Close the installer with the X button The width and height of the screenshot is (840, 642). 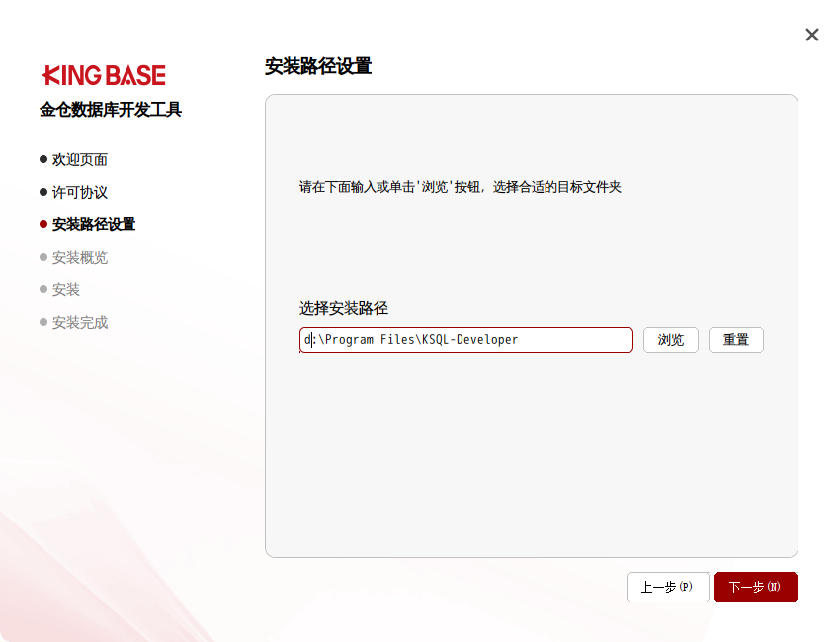[811, 36]
